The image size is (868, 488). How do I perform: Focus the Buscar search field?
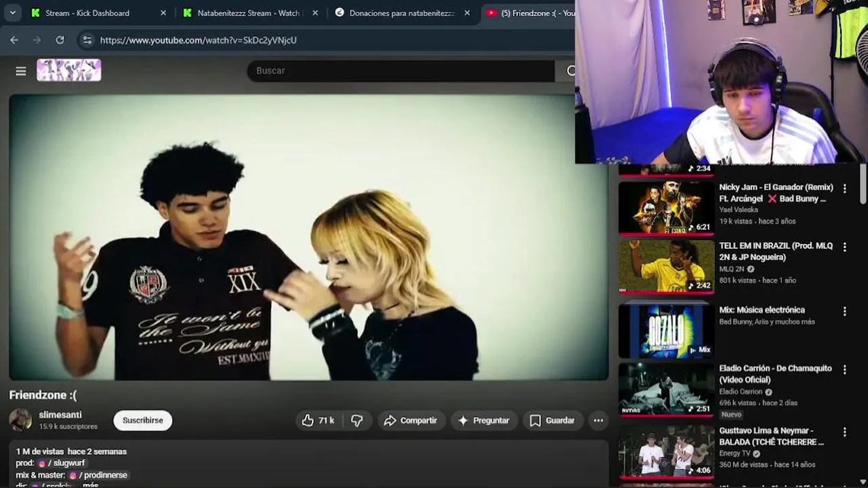click(400, 70)
